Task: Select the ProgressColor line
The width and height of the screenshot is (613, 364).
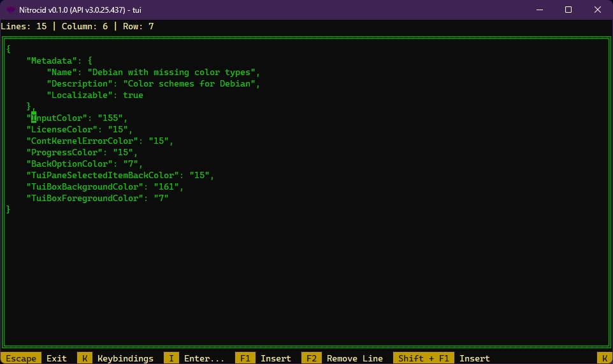Action: tap(82, 153)
